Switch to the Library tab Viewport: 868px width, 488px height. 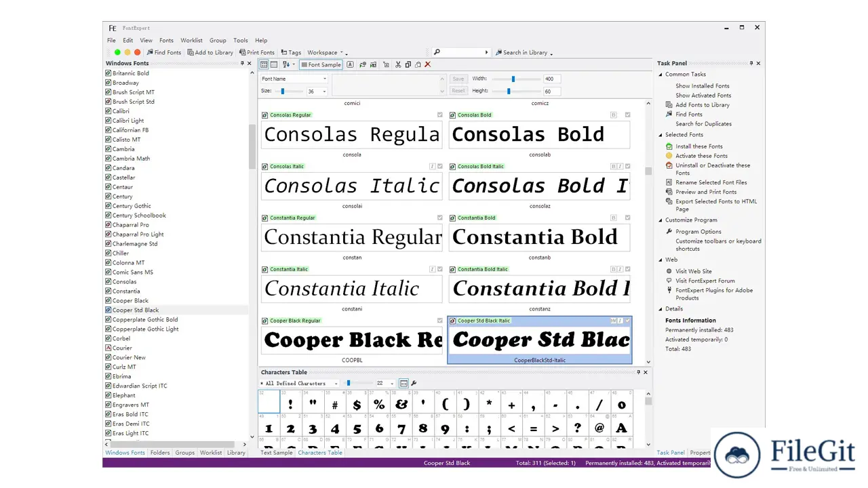tap(236, 453)
